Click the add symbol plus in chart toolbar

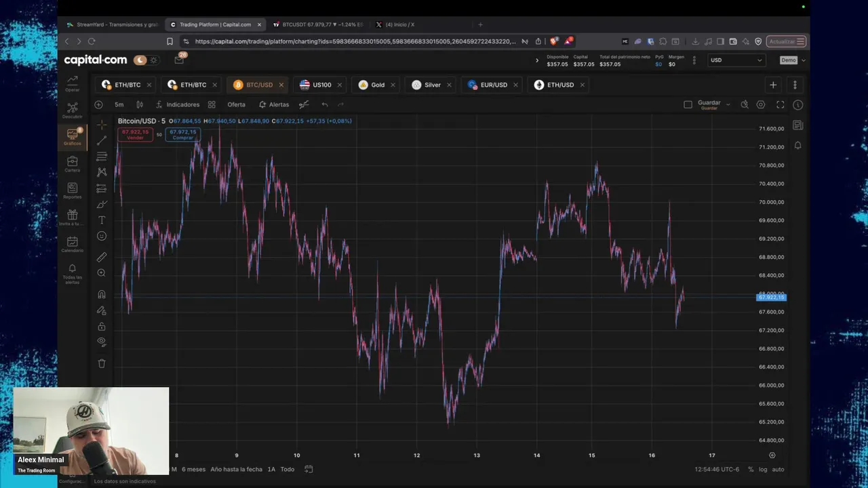pyautogui.click(x=98, y=104)
